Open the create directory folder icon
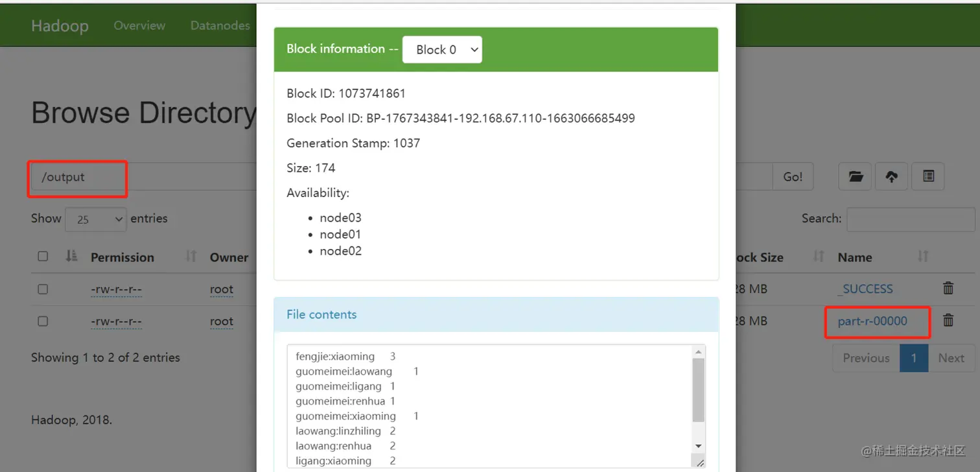This screenshot has height=472, width=980. pos(856,176)
